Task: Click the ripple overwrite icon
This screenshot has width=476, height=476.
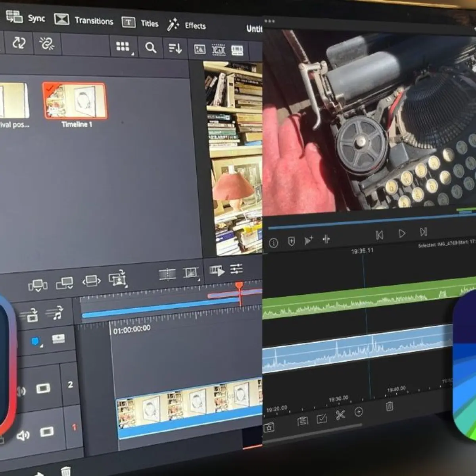Action: tap(91, 281)
